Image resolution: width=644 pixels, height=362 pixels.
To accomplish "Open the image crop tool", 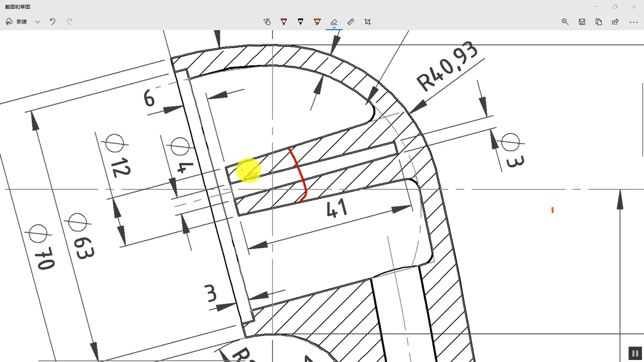I will coord(368,21).
